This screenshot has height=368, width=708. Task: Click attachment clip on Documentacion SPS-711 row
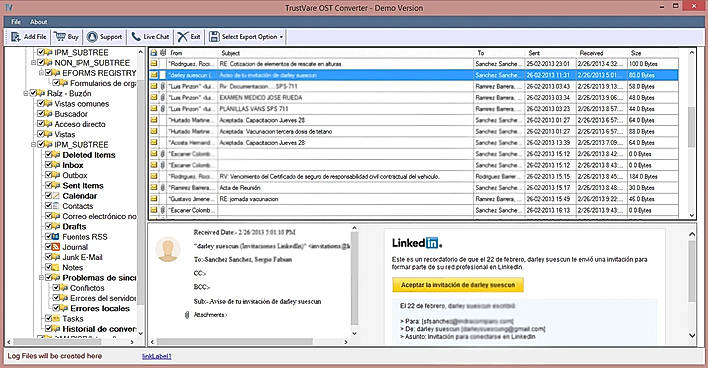(163, 86)
